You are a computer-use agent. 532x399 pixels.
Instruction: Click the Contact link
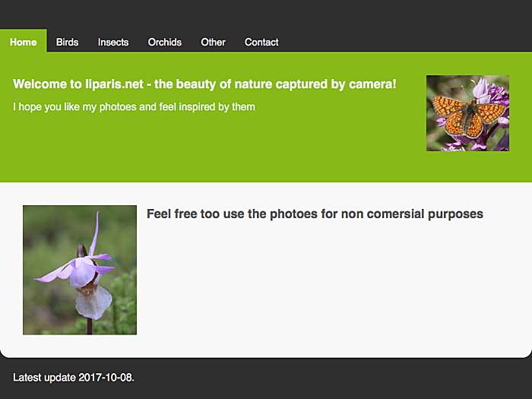(261, 42)
